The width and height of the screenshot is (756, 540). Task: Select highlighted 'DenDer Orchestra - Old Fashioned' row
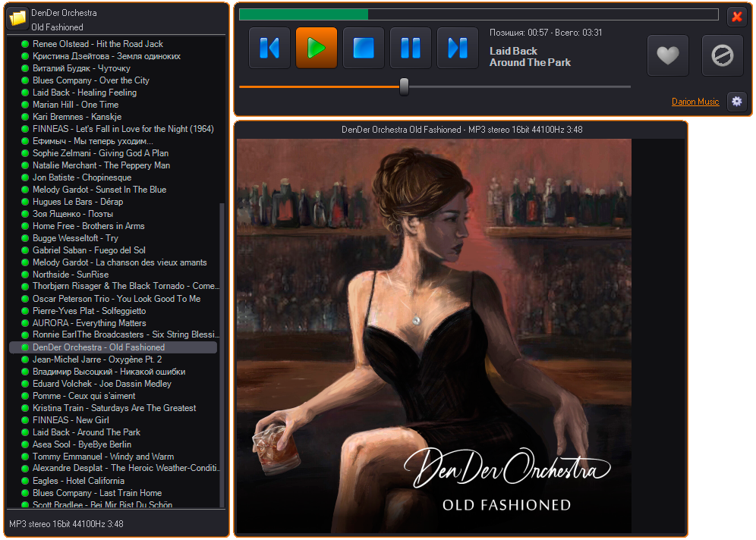pos(113,347)
